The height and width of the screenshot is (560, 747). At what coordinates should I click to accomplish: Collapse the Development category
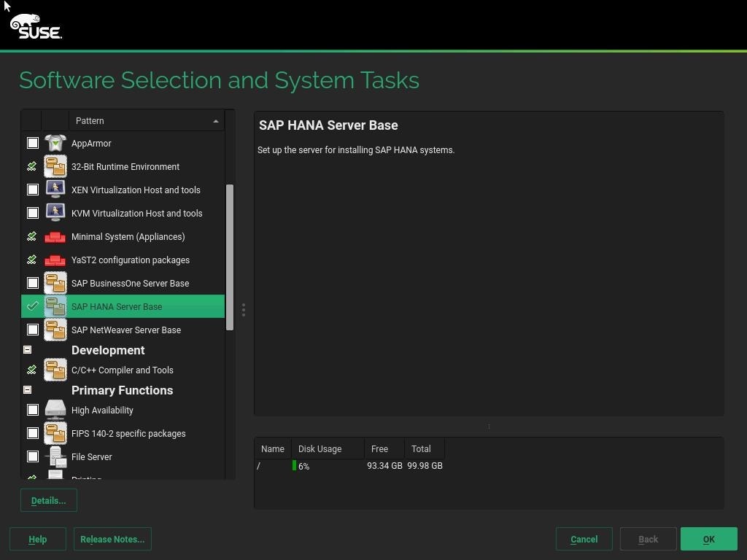(28, 349)
